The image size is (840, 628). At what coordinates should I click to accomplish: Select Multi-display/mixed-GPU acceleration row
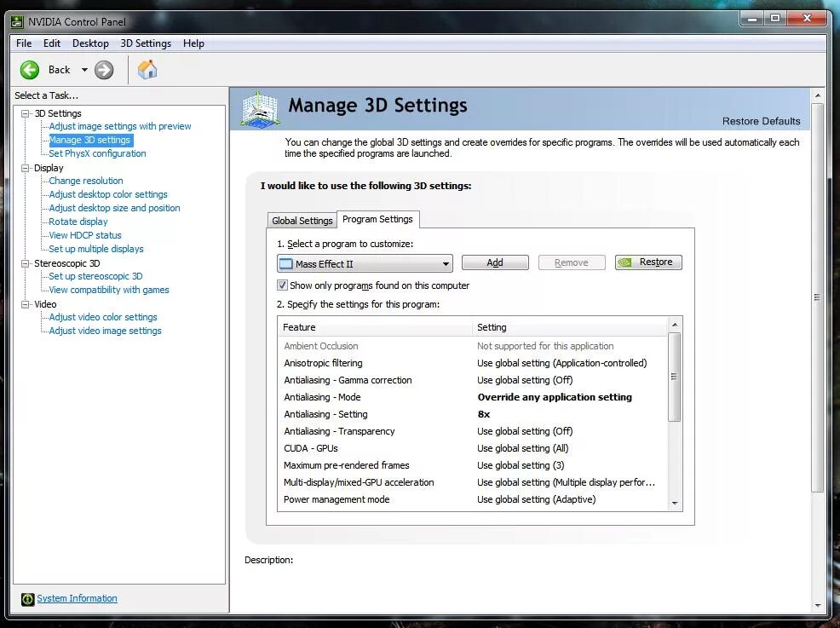point(473,482)
